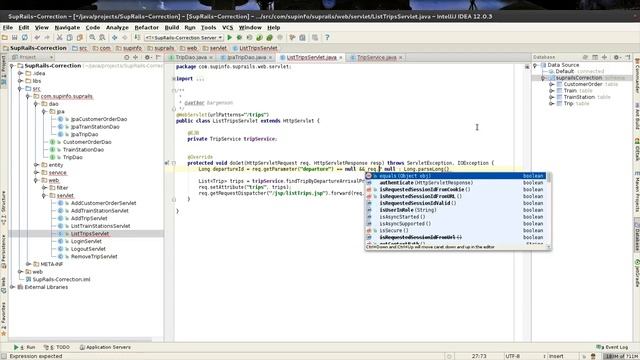Open the TODO tool window button
Screen dimensions: 640x360
57,347
